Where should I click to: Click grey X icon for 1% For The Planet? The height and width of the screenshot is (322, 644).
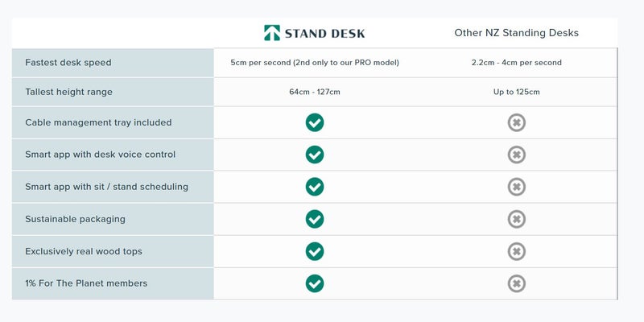[517, 283]
